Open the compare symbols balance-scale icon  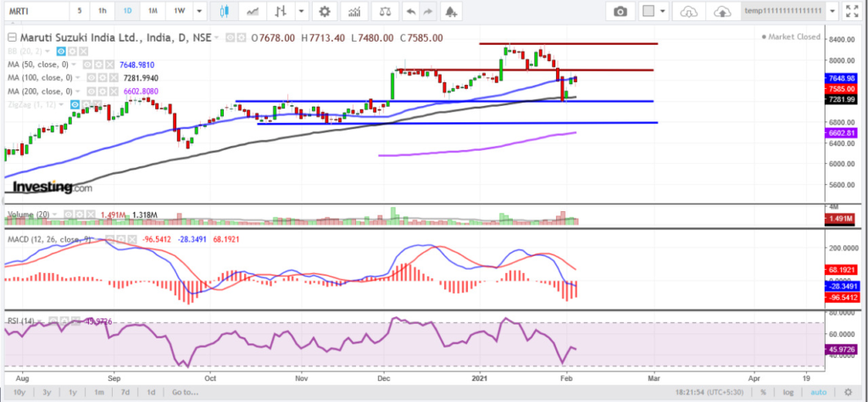(x=384, y=11)
